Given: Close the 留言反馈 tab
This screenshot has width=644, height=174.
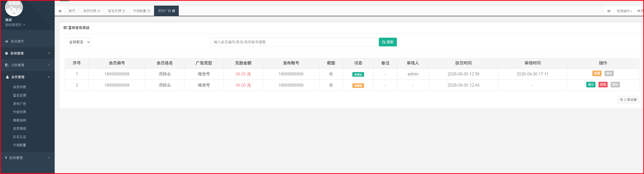Looking at the screenshot, I should [x=124, y=11].
